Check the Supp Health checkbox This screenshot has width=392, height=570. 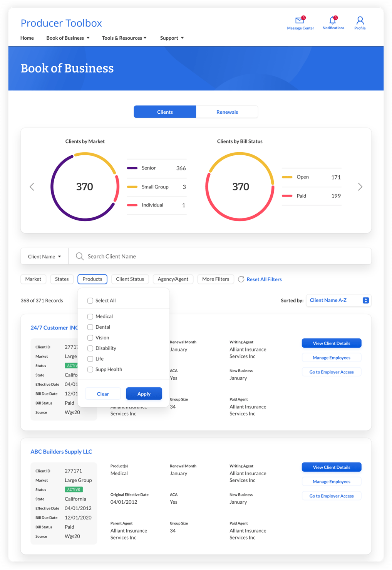90,369
